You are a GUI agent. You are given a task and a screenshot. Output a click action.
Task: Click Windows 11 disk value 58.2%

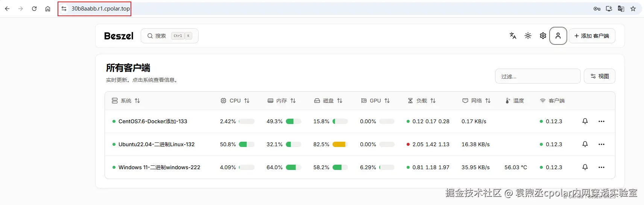(321, 167)
